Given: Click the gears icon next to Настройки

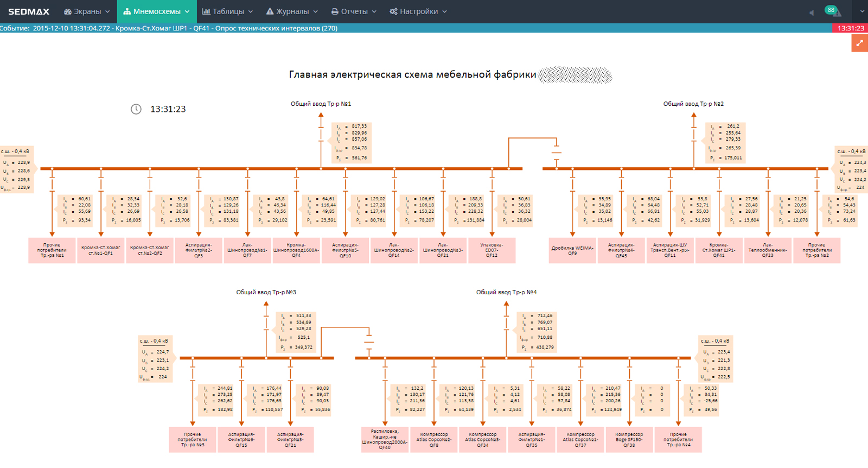Looking at the screenshot, I should pos(393,11).
